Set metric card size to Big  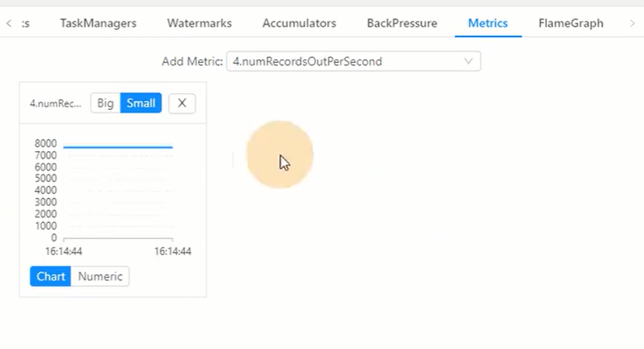(x=105, y=103)
